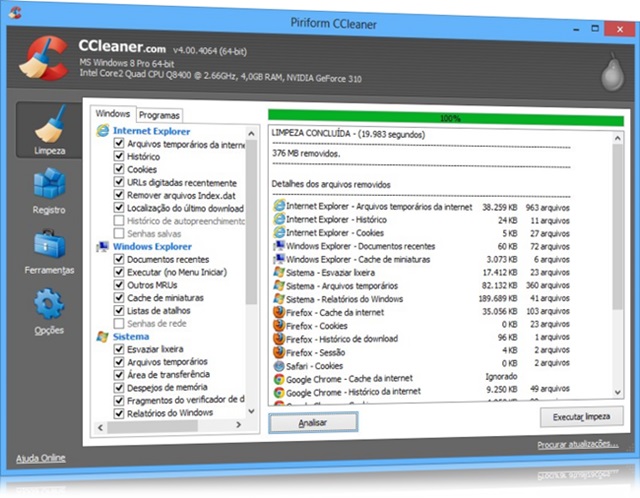The image size is (640, 498).
Task: Uncheck the Histórico checkbox under Internet Explorer
Action: pyautogui.click(x=119, y=156)
